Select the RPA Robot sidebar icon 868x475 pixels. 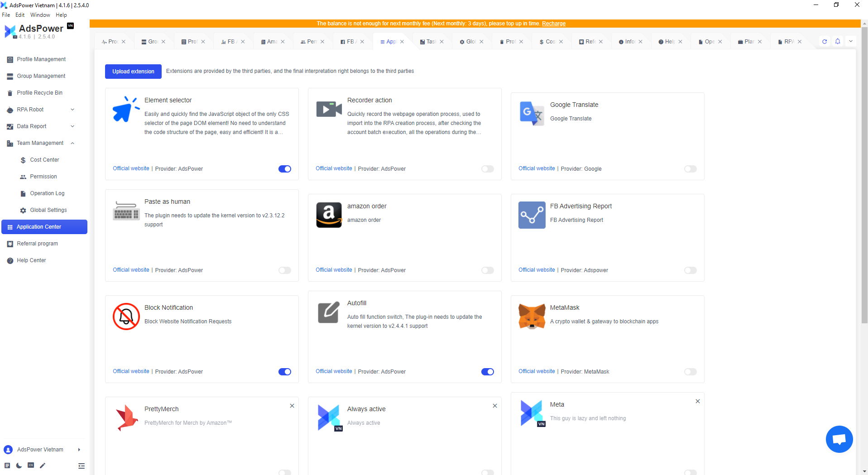coord(10,109)
